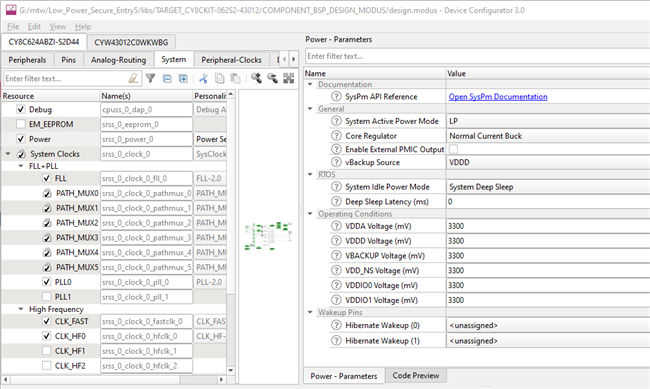This screenshot has width=650, height=389.
Task: Open the Edit menu
Action: pyautogui.click(x=34, y=27)
